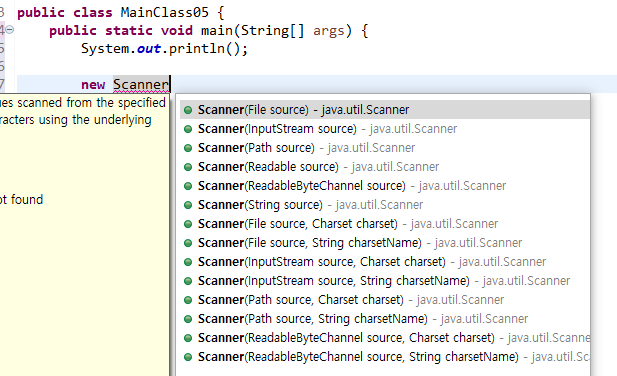Viewport: 617px width, 376px height.
Task: Click the 'out' field in System.out
Action: pos(149,49)
